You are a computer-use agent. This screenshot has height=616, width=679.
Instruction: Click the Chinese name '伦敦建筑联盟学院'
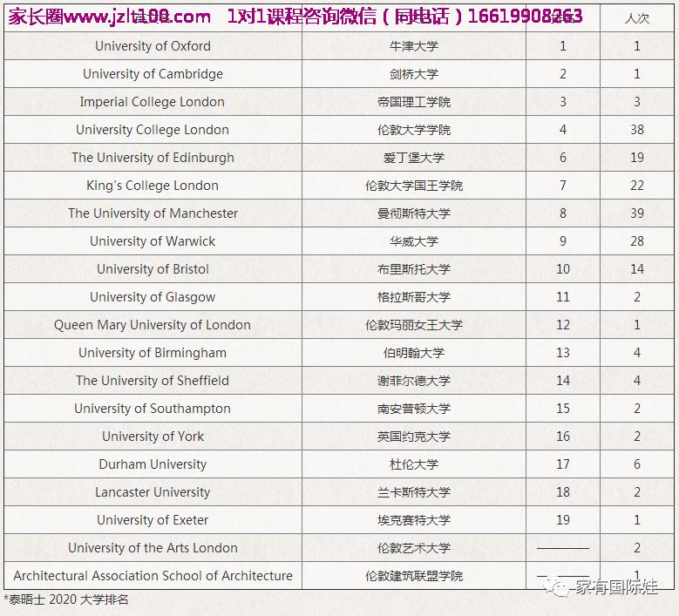414,576
